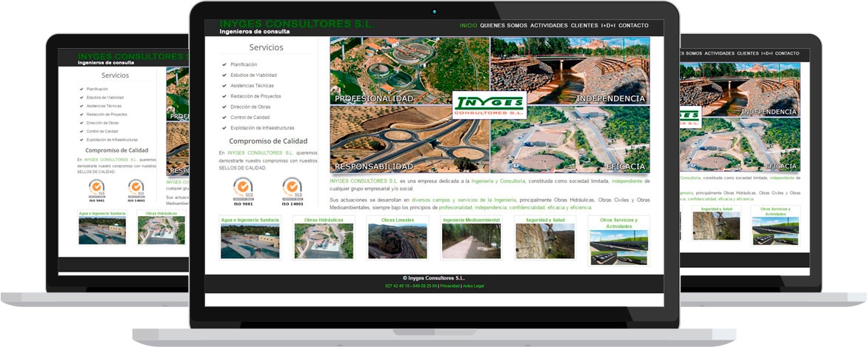The image size is (868, 347).
Task: Select CLIENTES in the center laptop's menu
Action: pos(584,25)
